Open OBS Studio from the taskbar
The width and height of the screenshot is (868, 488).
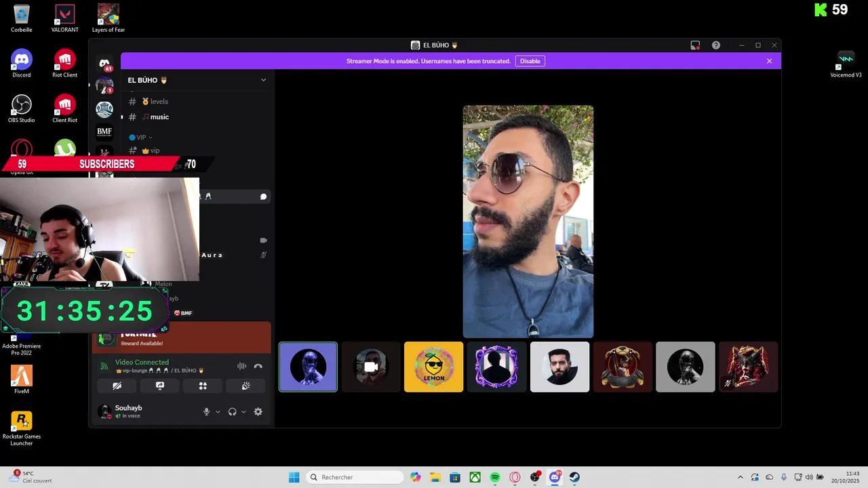(x=535, y=477)
